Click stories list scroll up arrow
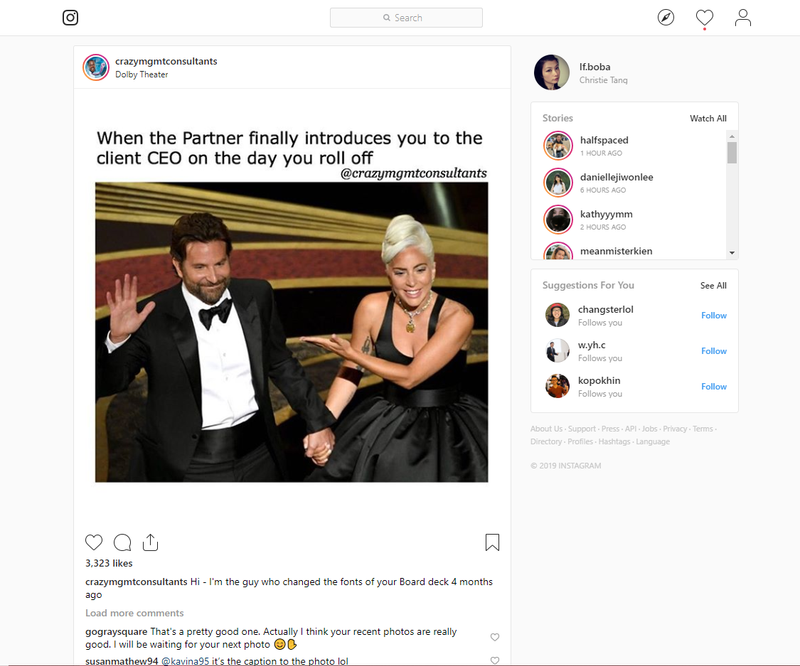This screenshot has height=666, width=800. pos(732,136)
